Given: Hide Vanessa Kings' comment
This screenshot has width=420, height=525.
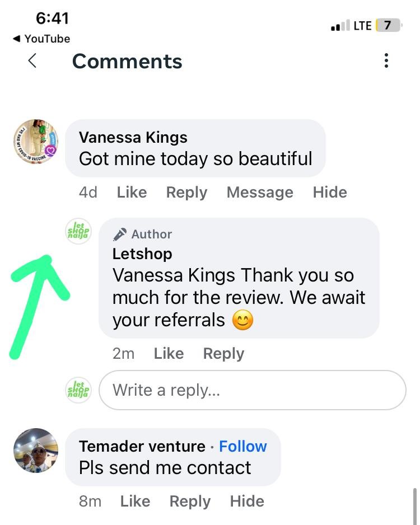Looking at the screenshot, I should tap(330, 193).
